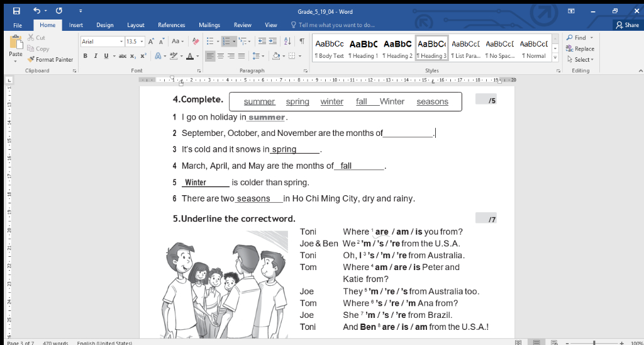This screenshot has width=644, height=345.
Task: Cut the selection
Action: [x=36, y=38]
